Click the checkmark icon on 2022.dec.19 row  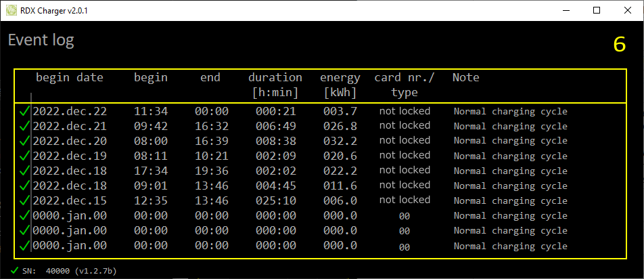[x=24, y=156]
